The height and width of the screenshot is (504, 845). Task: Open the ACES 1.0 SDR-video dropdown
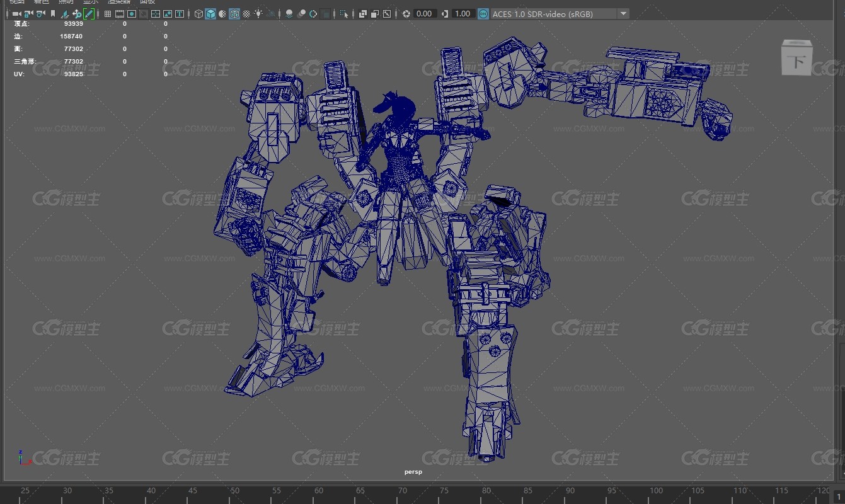560,14
